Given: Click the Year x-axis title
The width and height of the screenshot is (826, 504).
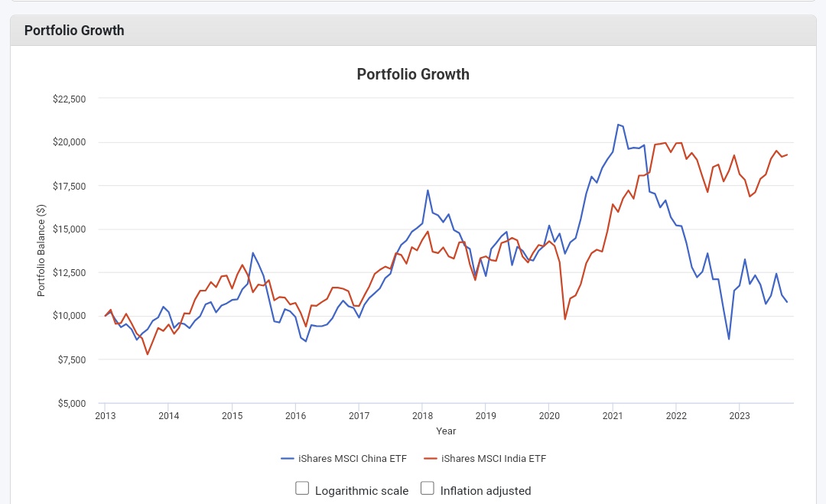Looking at the screenshot, I should click(x=446, y=431).
